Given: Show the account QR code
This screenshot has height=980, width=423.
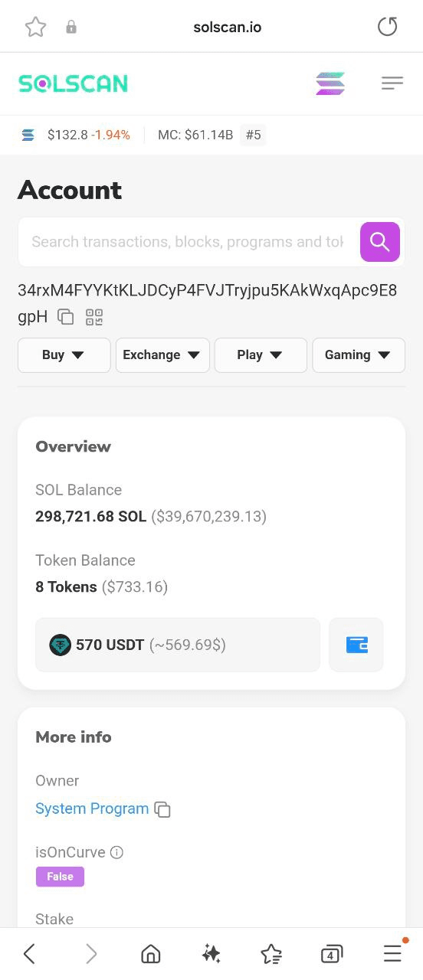Looking at the screenshot, I should click(94, 317).
